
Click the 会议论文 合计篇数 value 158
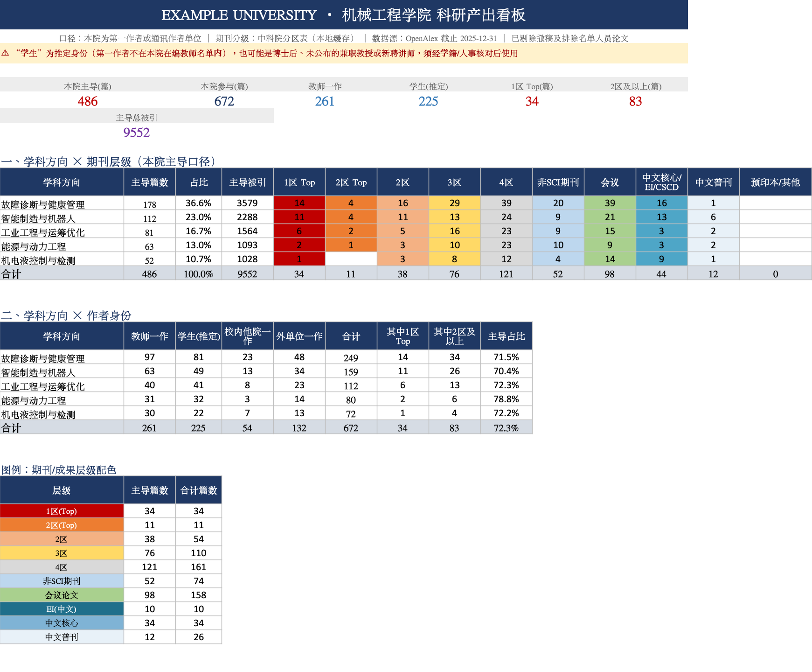pos(199,595)
